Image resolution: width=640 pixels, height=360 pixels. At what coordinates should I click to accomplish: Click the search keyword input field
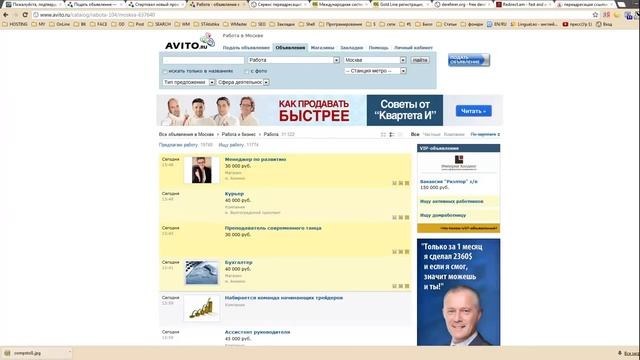coord(203,60)
